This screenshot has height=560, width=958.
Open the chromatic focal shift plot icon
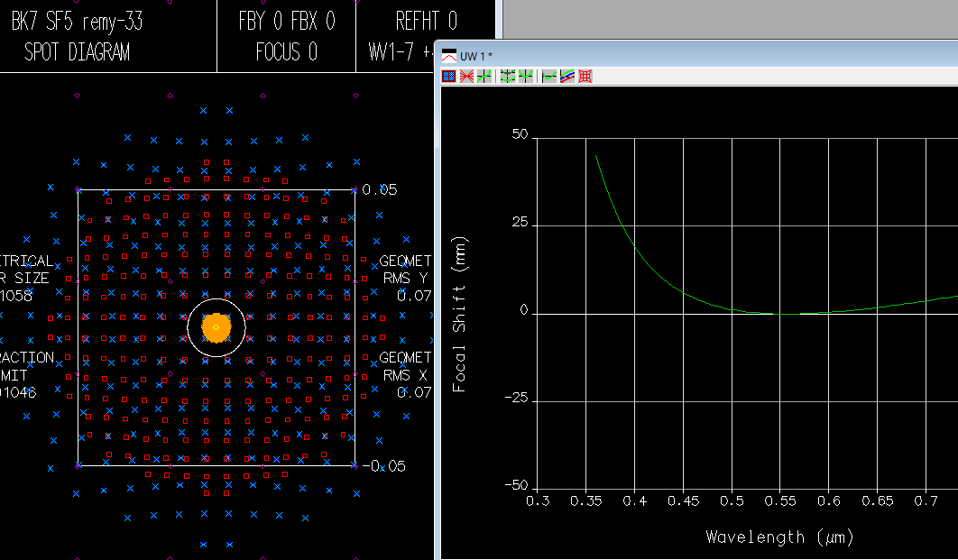tap(549, 77)
